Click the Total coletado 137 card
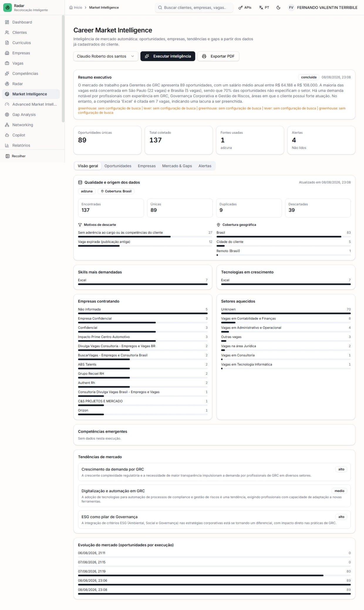This screenshot has height=610, width=364. [179, 140]
